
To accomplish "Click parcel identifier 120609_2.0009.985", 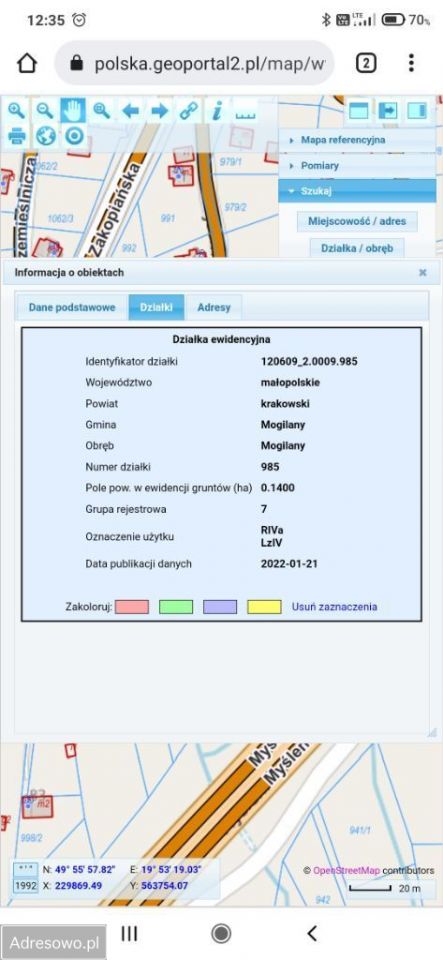I will point(309,361).
